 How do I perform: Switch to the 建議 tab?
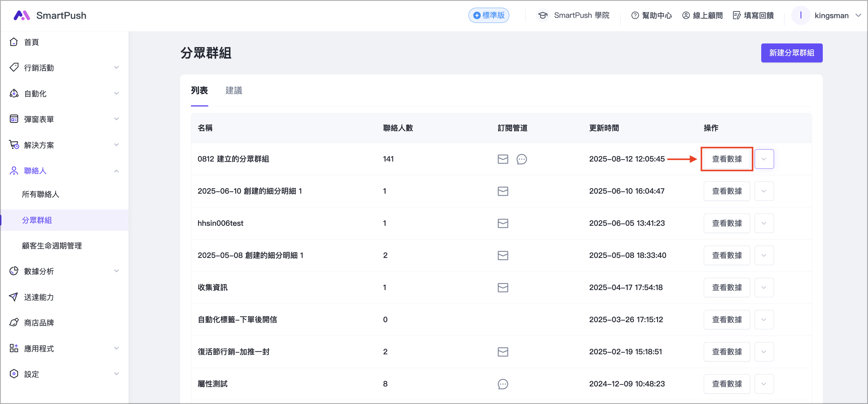[234, 90]
